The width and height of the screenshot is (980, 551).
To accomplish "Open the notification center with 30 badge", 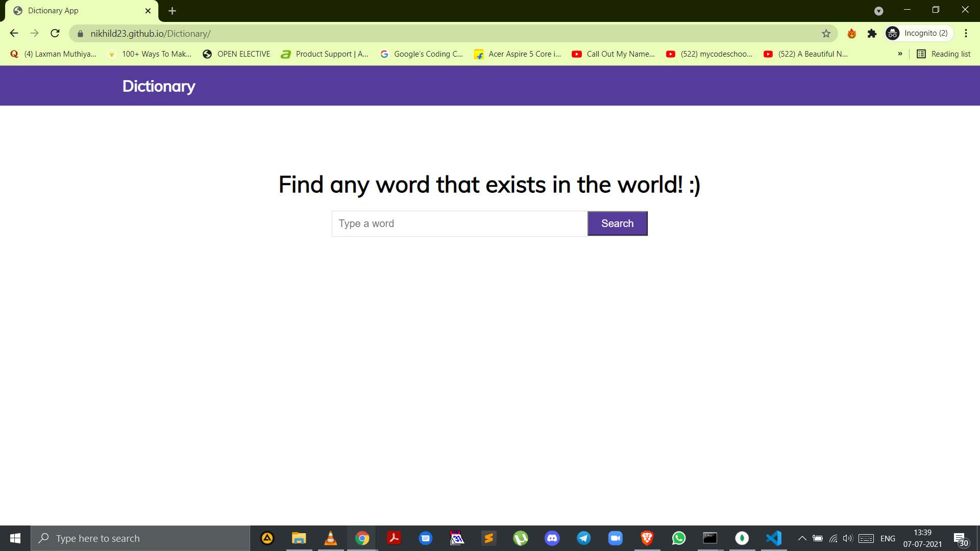I will click(961, 539).
